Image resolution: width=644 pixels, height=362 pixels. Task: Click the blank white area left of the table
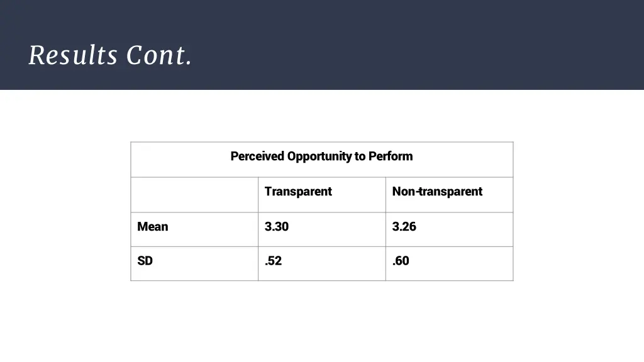pos(65,211)
